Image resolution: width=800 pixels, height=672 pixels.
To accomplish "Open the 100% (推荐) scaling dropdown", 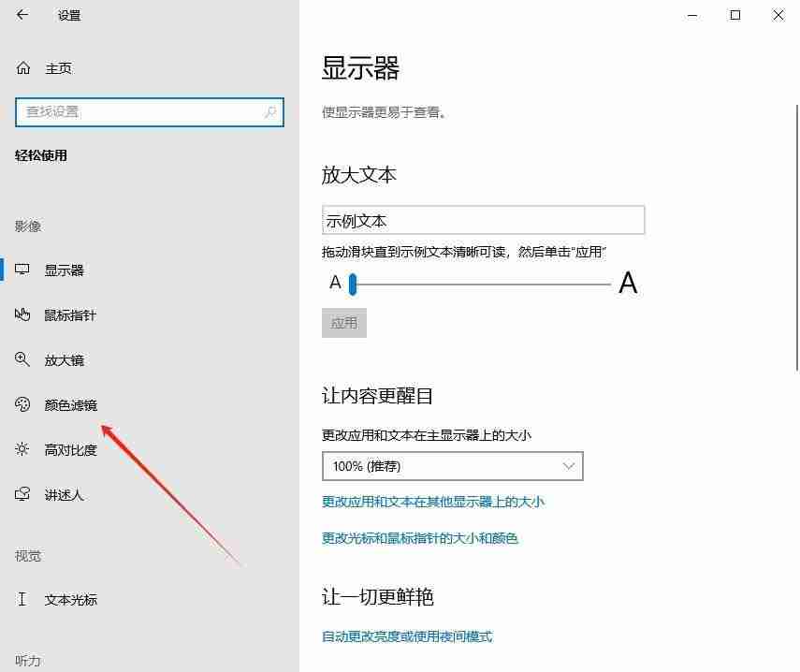I will pyautogui.click(x=452, y=465).
